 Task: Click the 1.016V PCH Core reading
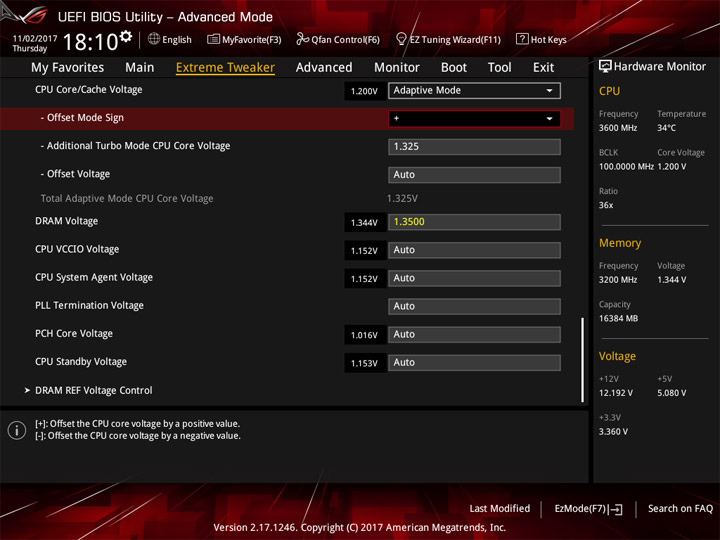pos(365,335)
